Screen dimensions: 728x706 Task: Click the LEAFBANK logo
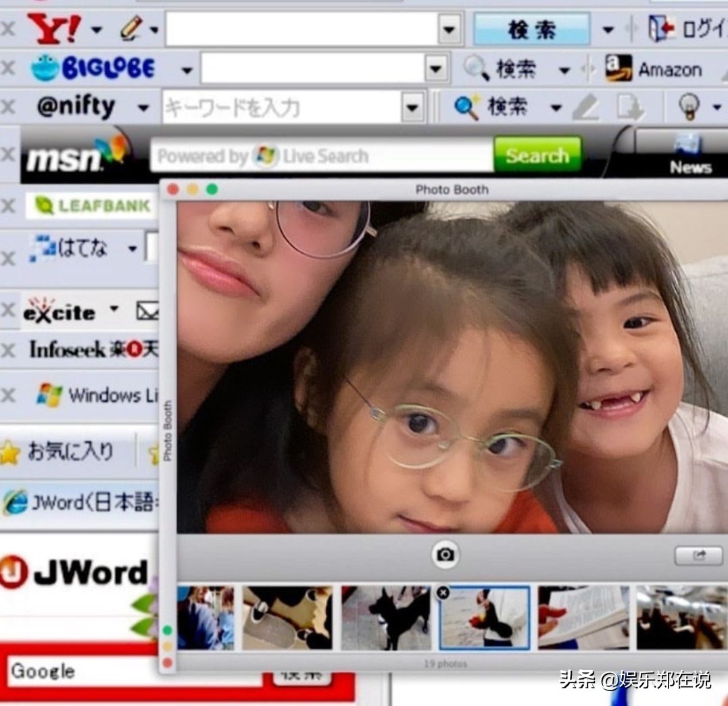pyautogui.click(x=91, y=205)
